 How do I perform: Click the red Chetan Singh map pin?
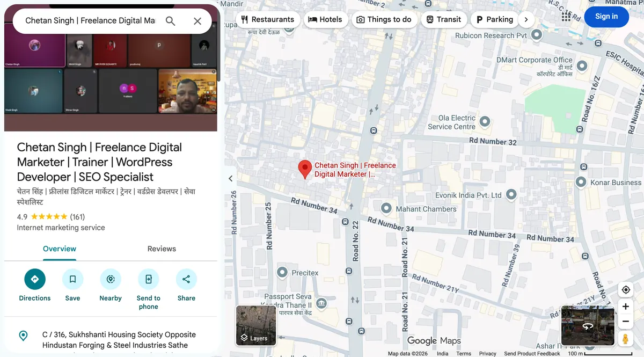coord(305,169)
